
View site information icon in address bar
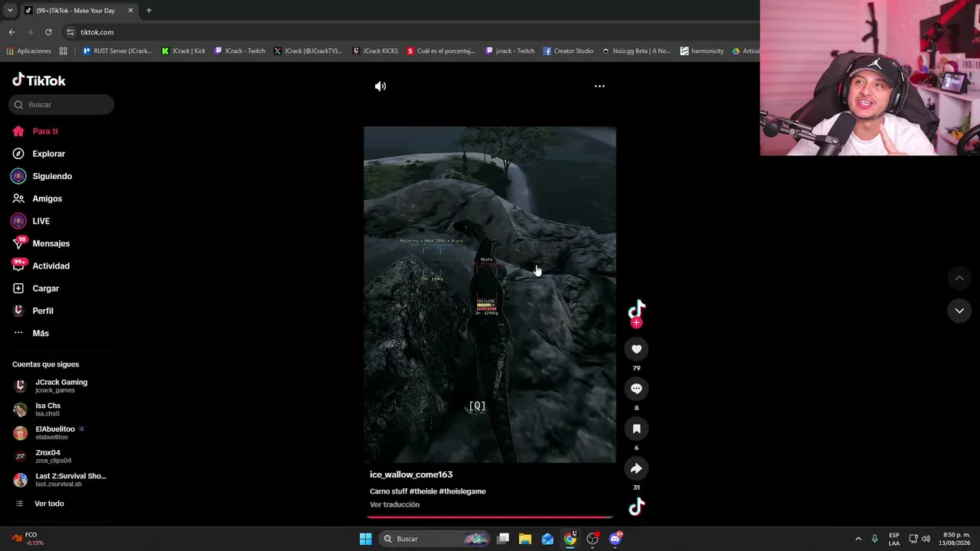tap(70, 32)
